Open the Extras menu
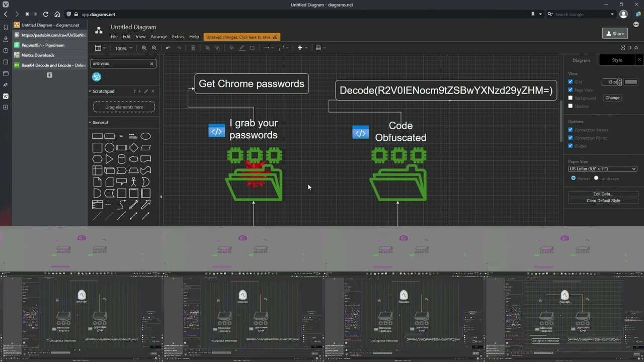Image resolution: width=644 pixels, height=362 pixels. tap(178, 37)
